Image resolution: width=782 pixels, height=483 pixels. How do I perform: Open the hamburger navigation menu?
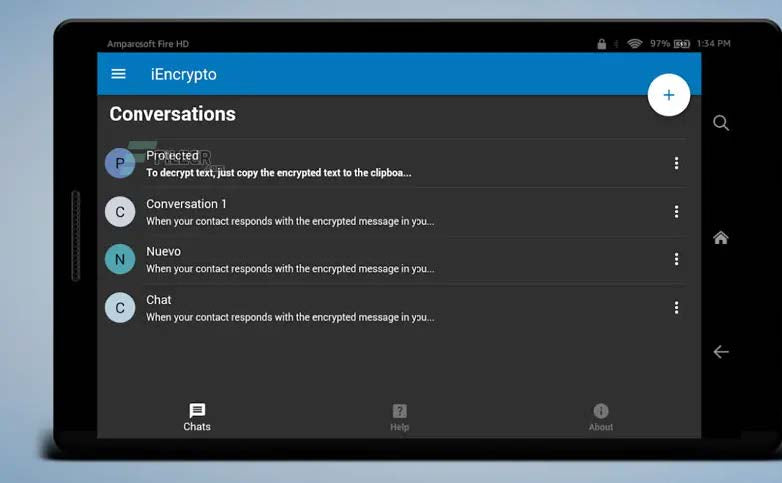tap(118, 74)
